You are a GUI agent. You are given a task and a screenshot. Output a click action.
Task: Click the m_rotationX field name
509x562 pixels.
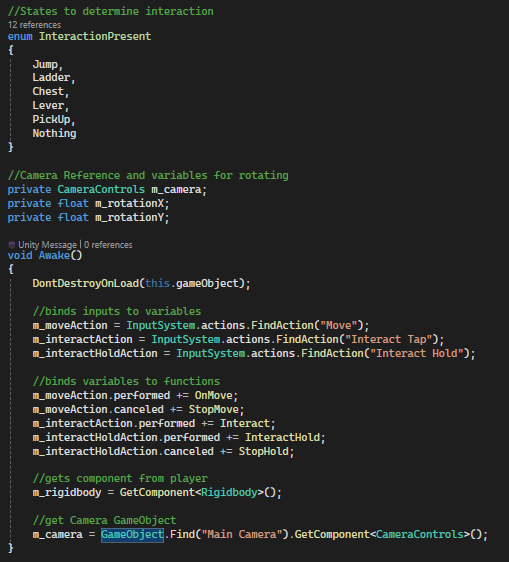tap(129, 204)
